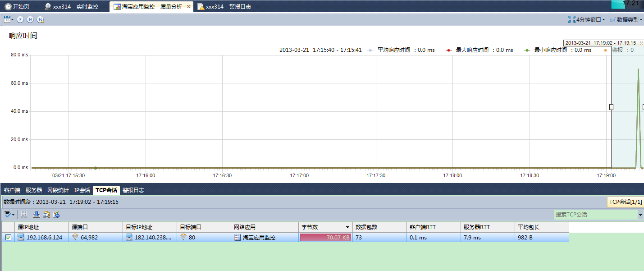Click the 搜索TCP会话 search field
This screenshot has width=644, height=271.
pyautogui.click(x=595, y=215)
